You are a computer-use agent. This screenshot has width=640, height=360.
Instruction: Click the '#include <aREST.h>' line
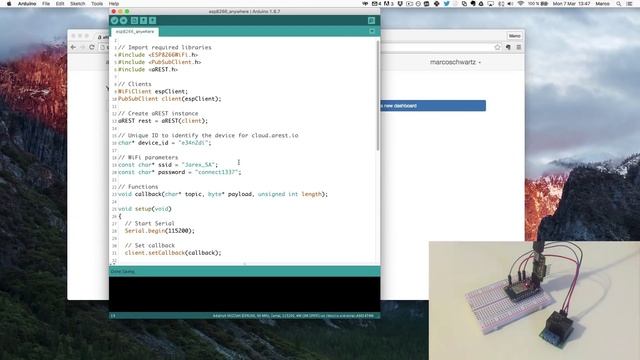(148, 69)
